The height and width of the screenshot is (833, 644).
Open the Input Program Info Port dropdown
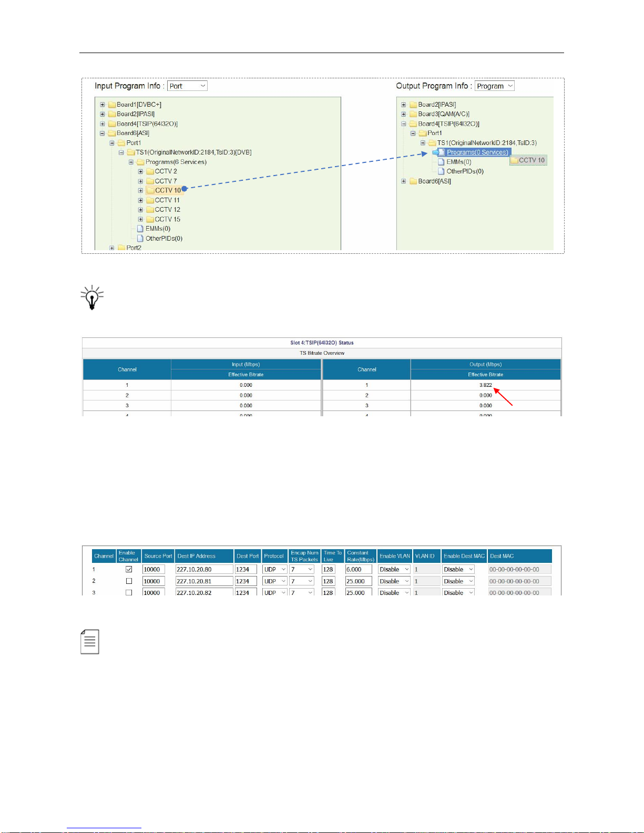click(x=187, y=86)
